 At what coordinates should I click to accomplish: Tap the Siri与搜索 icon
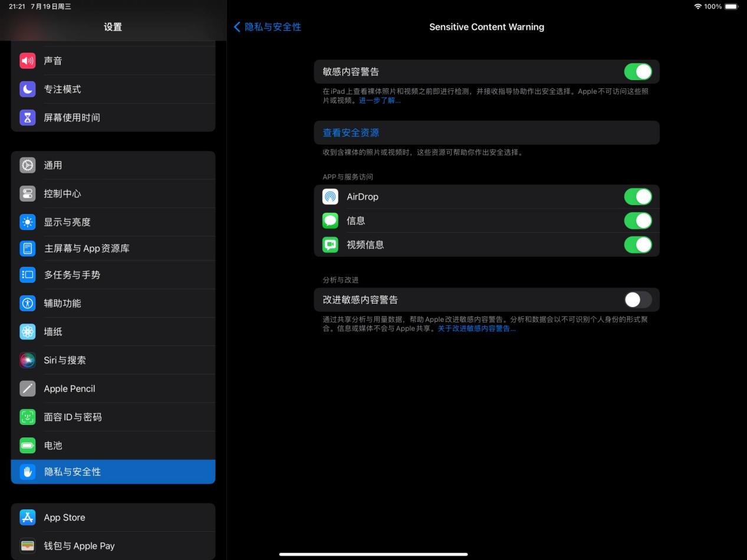27,360
